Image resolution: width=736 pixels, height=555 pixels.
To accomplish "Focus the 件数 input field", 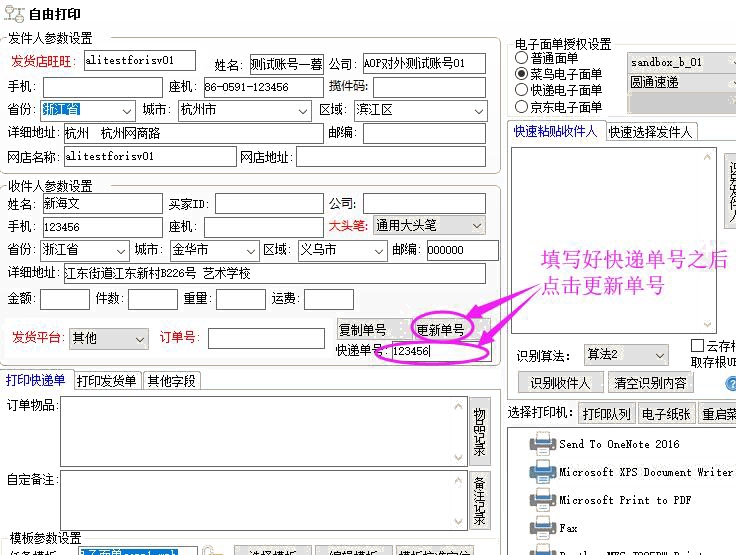I will click(153, 300).
